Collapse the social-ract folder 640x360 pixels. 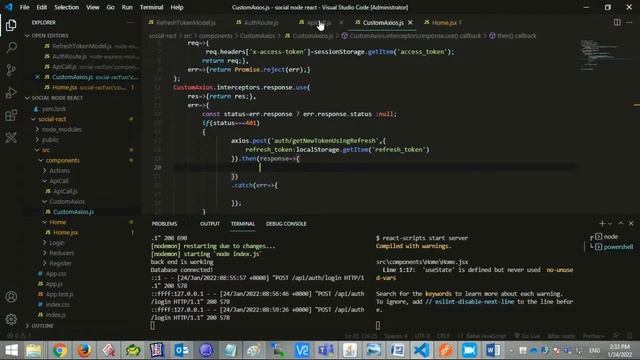(x=52, y=119)
